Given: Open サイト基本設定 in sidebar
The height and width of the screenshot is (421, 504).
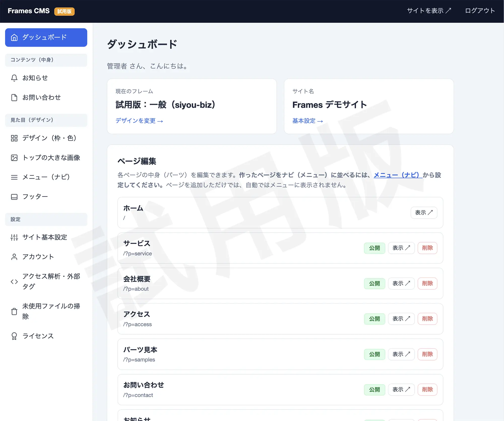Looking at the screenshot, I should pos(46,237).
